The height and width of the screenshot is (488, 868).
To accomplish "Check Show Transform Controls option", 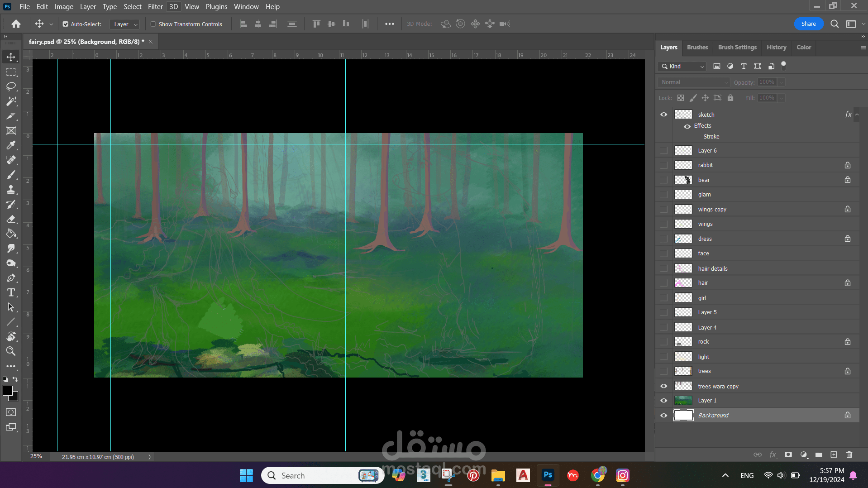I will point(153,24).
